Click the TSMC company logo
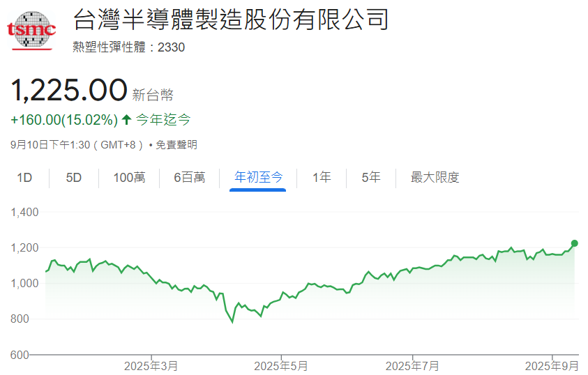The height and width of the screenshot is (375, 588). pyautogui.click(x=31, y=31)
